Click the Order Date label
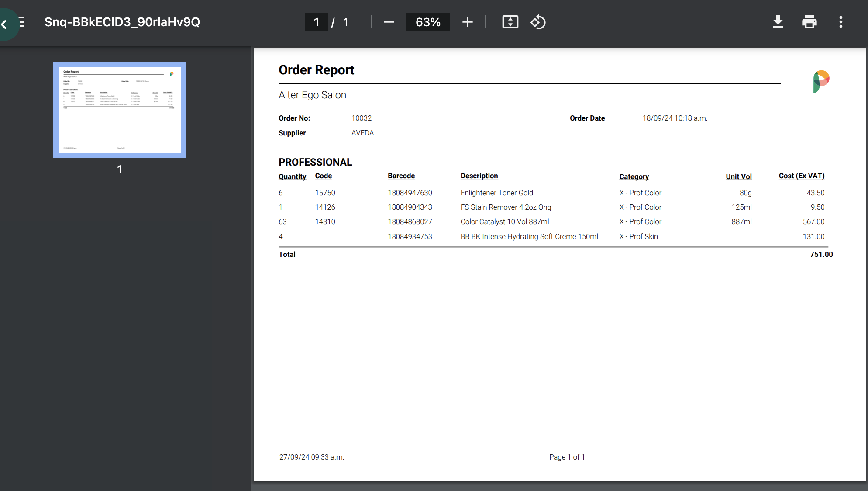The height and width of the screenshot is (491, 868). click(x=587, y=118)
